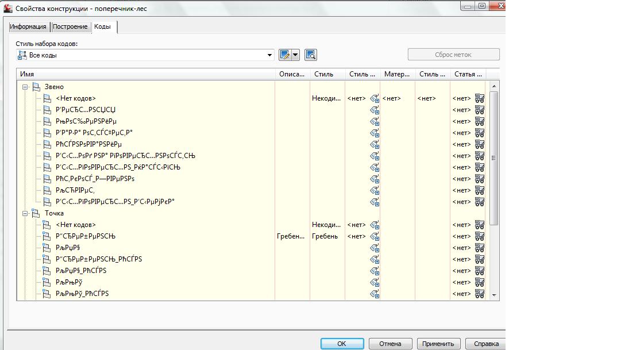Click the vertical scrollbar thumb of the codes list

click(494, 158)
